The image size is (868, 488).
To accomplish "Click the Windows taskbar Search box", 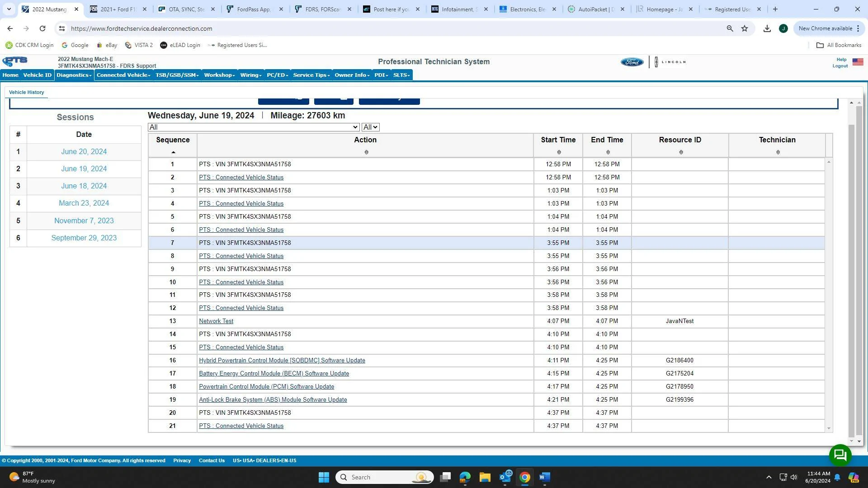I will click(x=385, y=477).
